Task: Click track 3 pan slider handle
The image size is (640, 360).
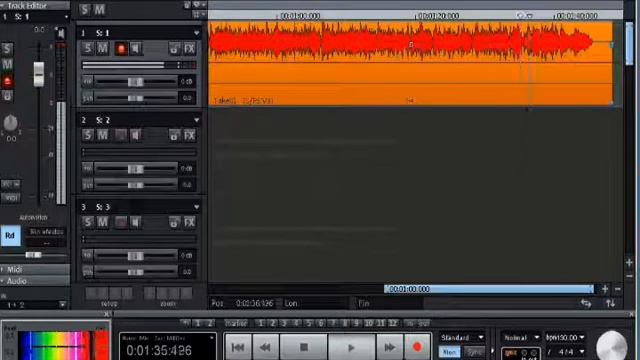Action: click(x=136, y=272)
